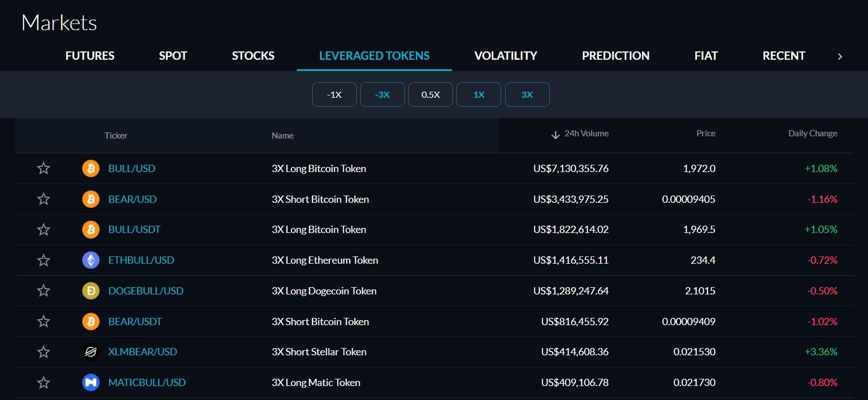Click Bitcoin icon on BEAR/USDT row
The image size is (868, 400).
[x=91, y=321]
